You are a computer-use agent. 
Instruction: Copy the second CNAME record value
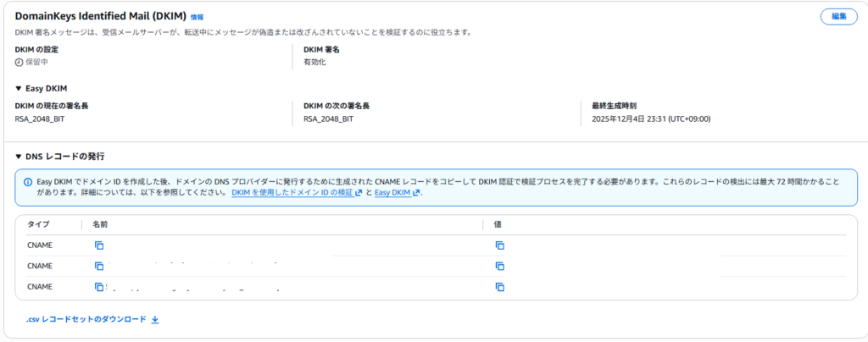point(500,266)
